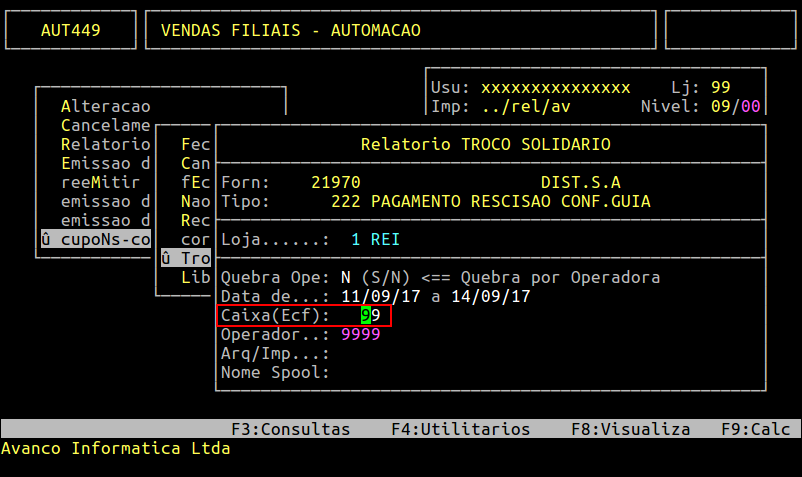The image size is (802, 477).
Task: Toggle the Quebra Ope S/N value
Action: click(346, 277)
